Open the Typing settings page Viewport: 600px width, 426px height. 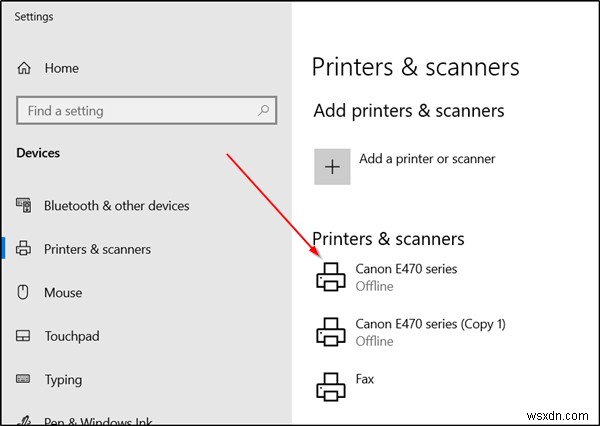(64, 380)
